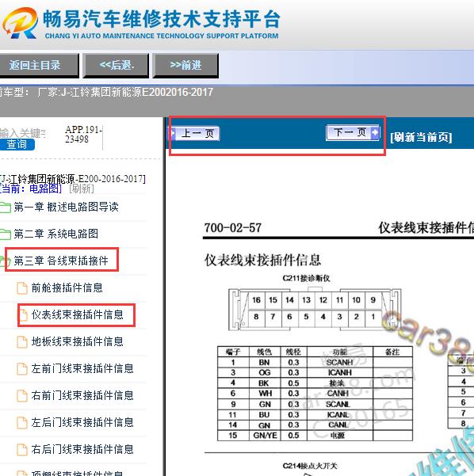Click the right arrow icon on 下一页
This screenshot has height=476, width=474.
coord(375,132)
